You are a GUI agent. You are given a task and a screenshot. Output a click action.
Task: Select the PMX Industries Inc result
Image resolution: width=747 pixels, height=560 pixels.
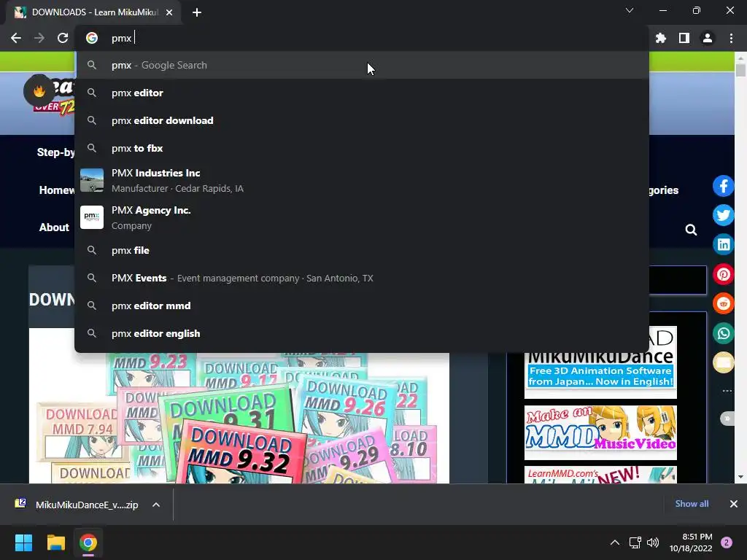(x=362, y=181)
